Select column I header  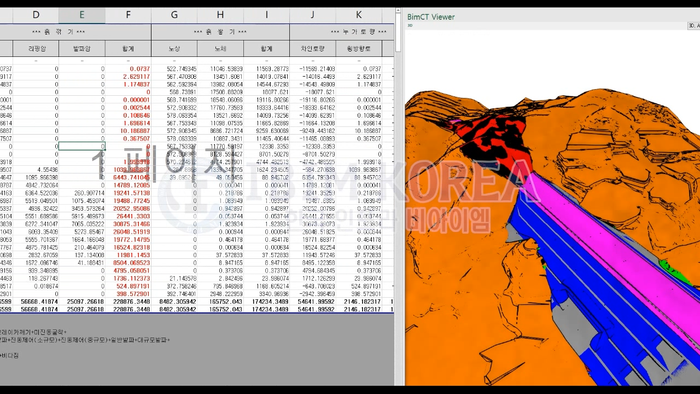click(x=267, y=15)
